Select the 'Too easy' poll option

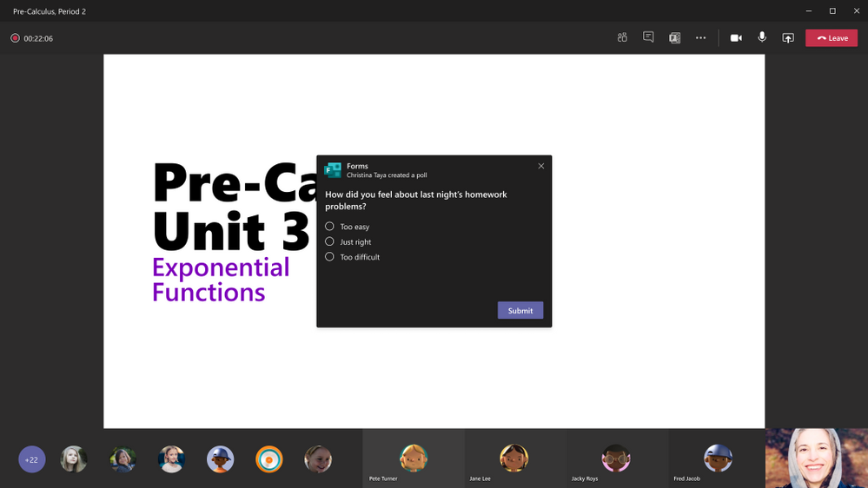(x=329, y=227)
